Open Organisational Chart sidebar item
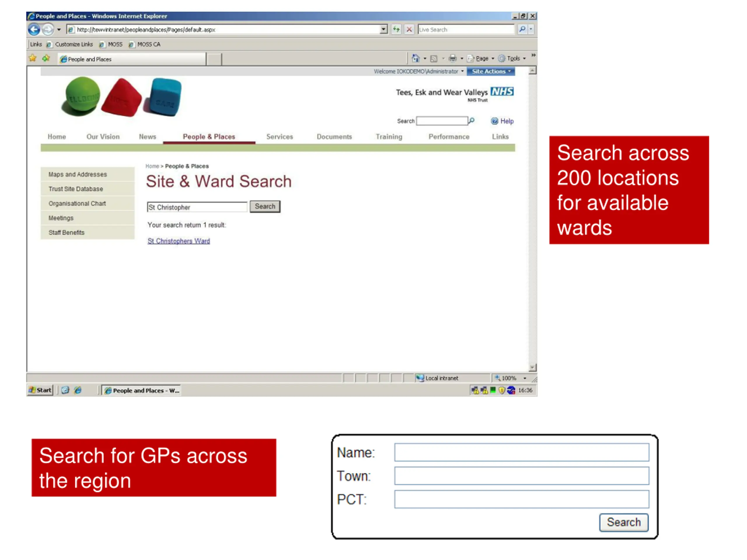Image resolution: width=747 pixels, height=560 pixels. point(88,203)
